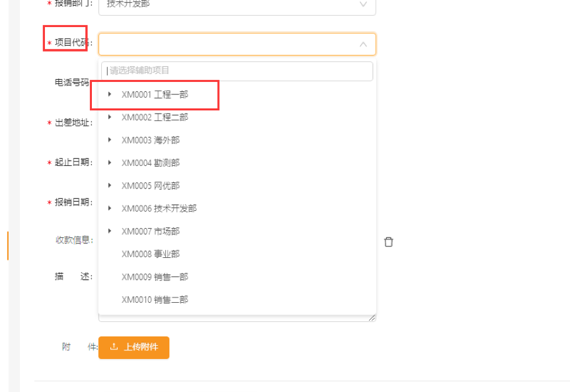The height and width of the screenshot is (392, 570).
Task: Click the 上传附件 upload button
Action: pyautogui.click(x=134, y=347)
